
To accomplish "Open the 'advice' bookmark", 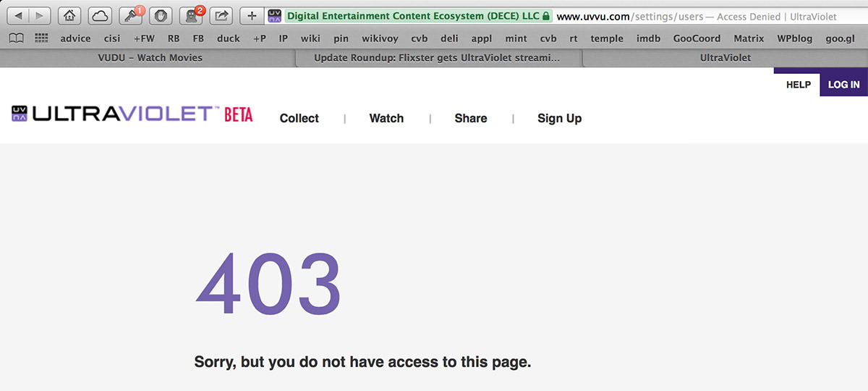I will pyautogui.click(x=75, y=38).
